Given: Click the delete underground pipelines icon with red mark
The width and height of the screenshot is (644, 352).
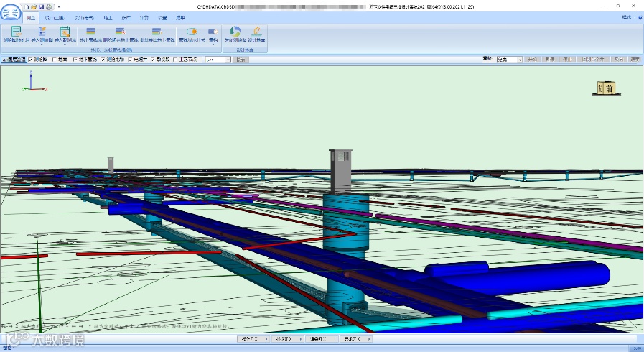Looking at the screenshot, I should click(120, 32).
